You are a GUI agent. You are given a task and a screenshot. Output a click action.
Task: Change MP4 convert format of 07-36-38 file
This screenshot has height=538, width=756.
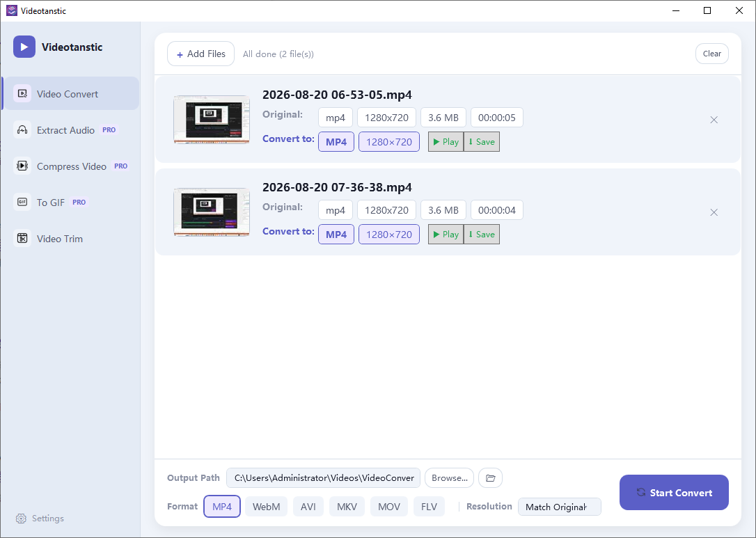336,235
